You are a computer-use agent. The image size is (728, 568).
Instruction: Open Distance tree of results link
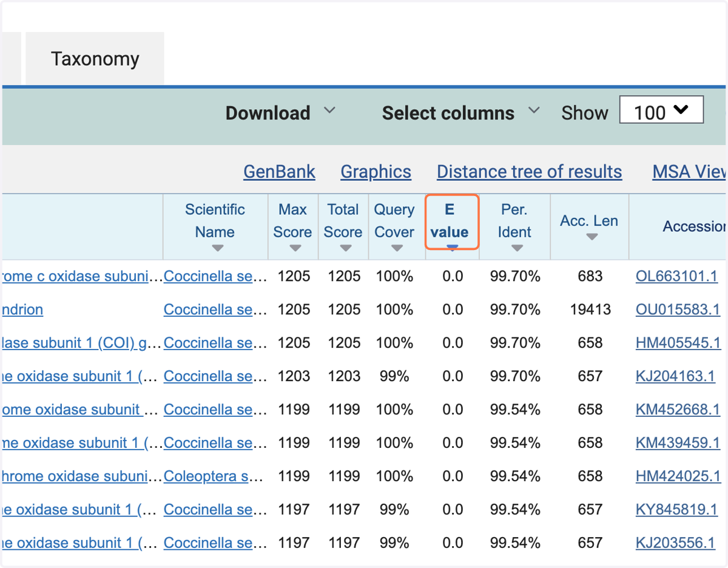(530, 172)
